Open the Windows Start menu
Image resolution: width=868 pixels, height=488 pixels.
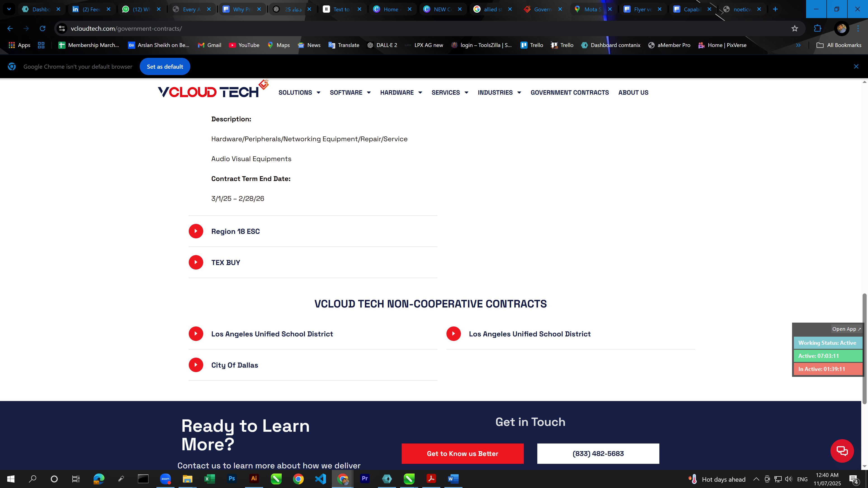(x=11, y=479)
